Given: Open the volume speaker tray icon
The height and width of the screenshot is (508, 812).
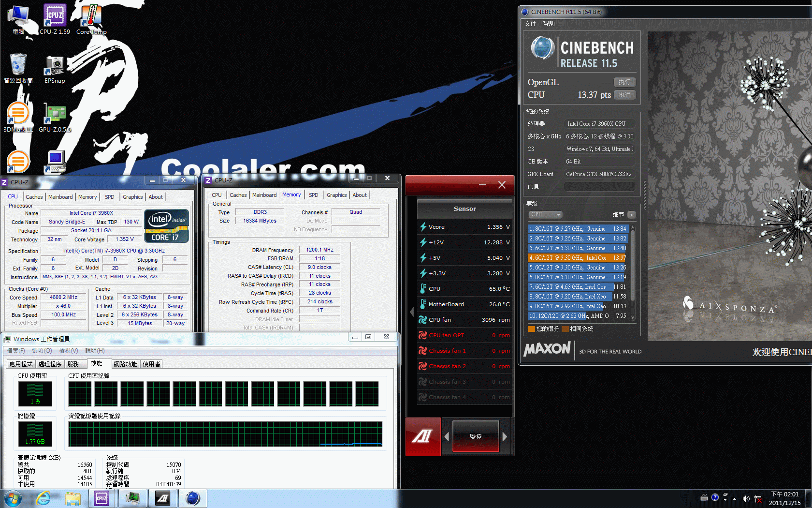Looking at the screenshot, I should click(746, 498).
